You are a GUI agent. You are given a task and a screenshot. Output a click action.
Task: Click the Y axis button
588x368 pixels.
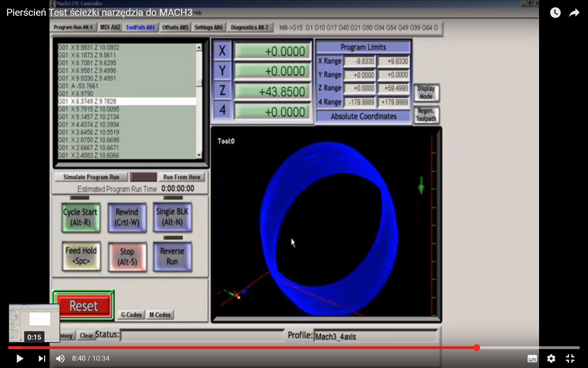[222, 71]
